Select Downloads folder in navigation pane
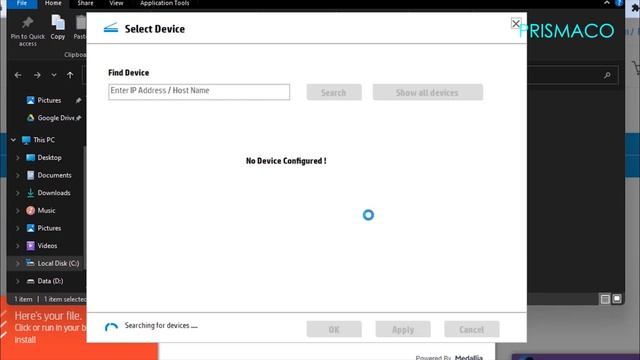Screen dimensions: 640x360 point(49,193)
